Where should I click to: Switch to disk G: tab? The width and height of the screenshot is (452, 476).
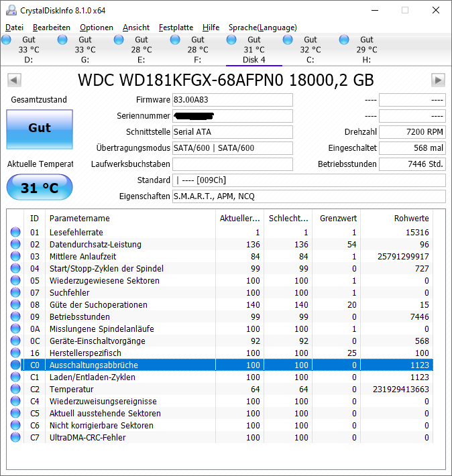click(85, 50)
